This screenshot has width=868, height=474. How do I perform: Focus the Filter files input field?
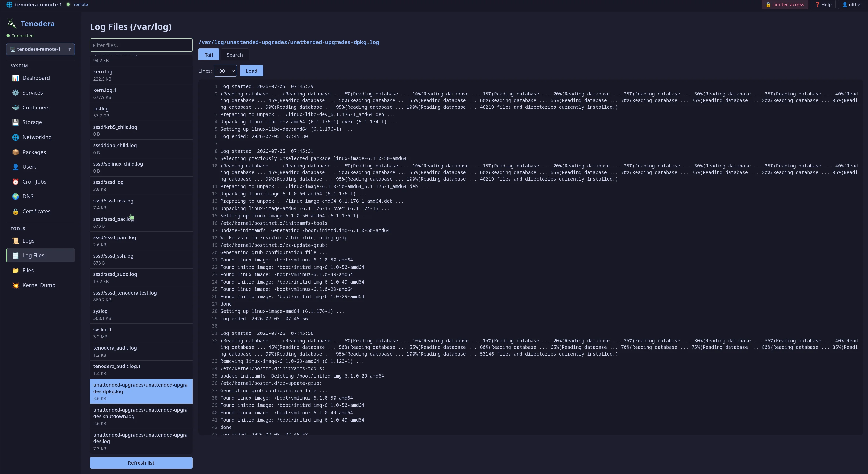[x=141, y=45]
